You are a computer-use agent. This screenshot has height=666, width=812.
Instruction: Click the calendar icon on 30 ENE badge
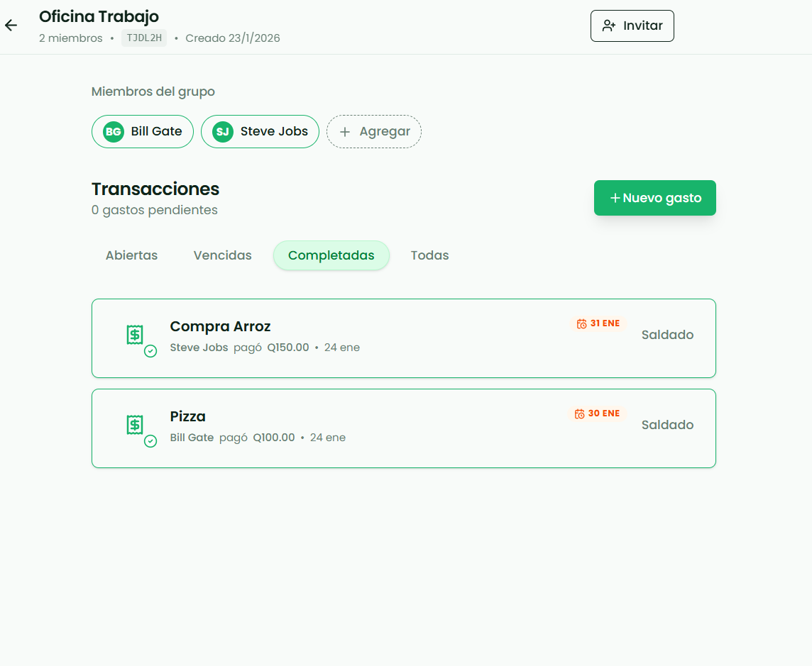(579, 414)
